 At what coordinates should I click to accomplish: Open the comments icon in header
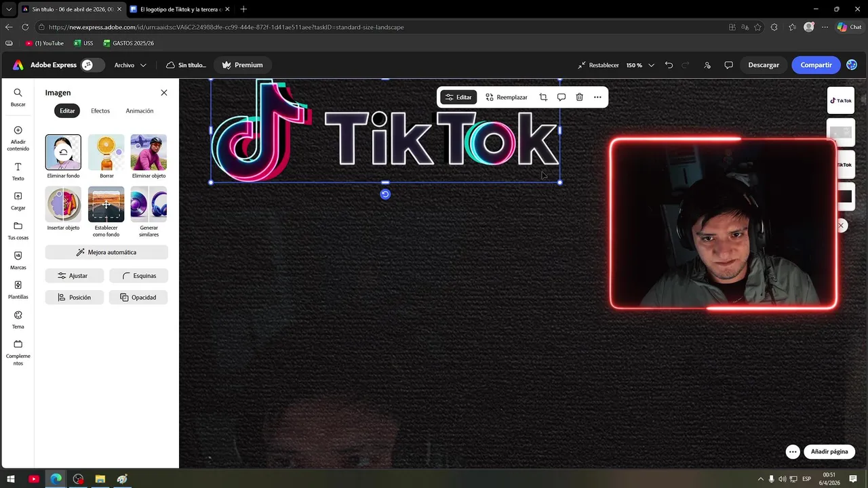(728, 65)
